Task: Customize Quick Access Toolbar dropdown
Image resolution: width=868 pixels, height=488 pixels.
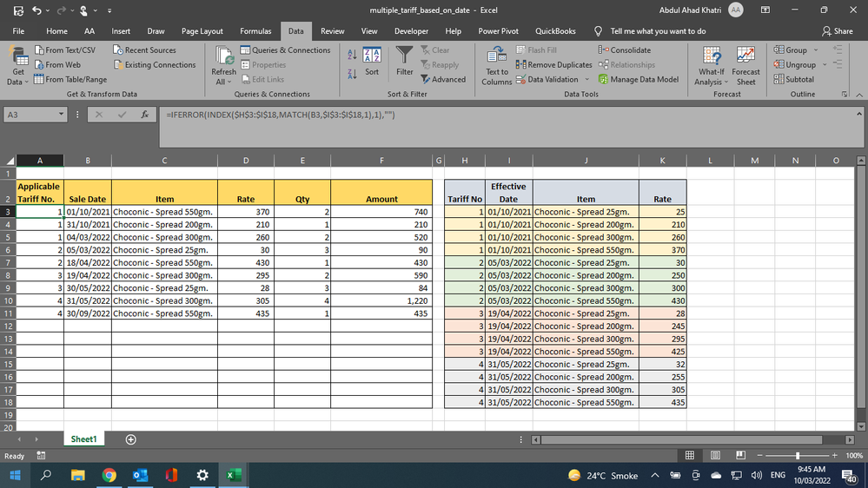Action: click(109, 10)
